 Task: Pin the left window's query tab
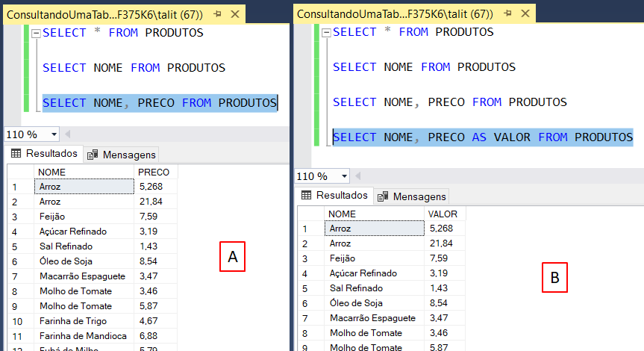click(218, 14)
